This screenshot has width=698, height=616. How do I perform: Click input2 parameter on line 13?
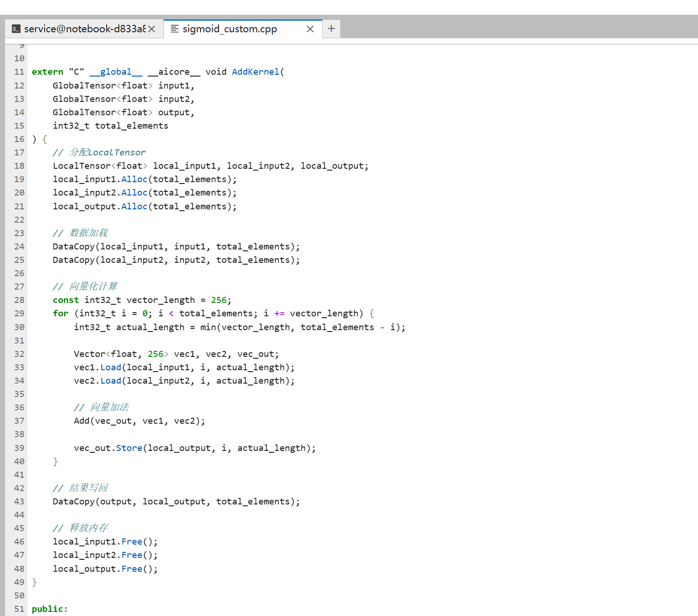click(x=174, y=99)
